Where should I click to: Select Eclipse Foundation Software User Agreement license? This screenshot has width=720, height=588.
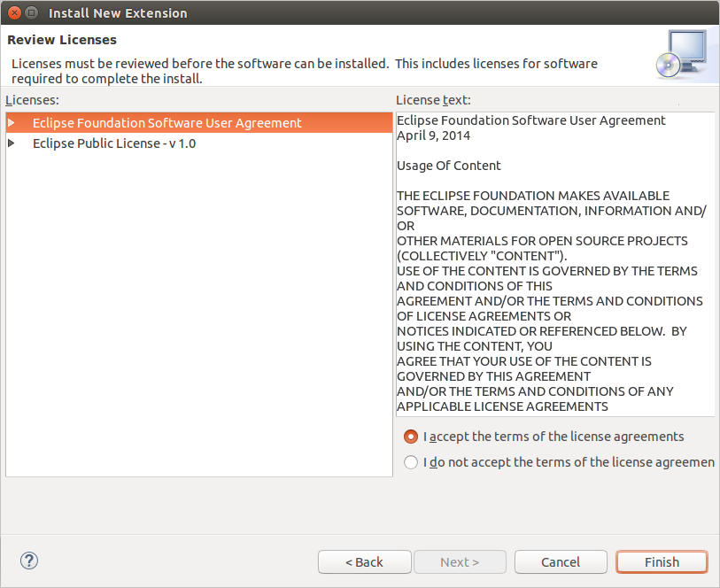click(199, 122)
